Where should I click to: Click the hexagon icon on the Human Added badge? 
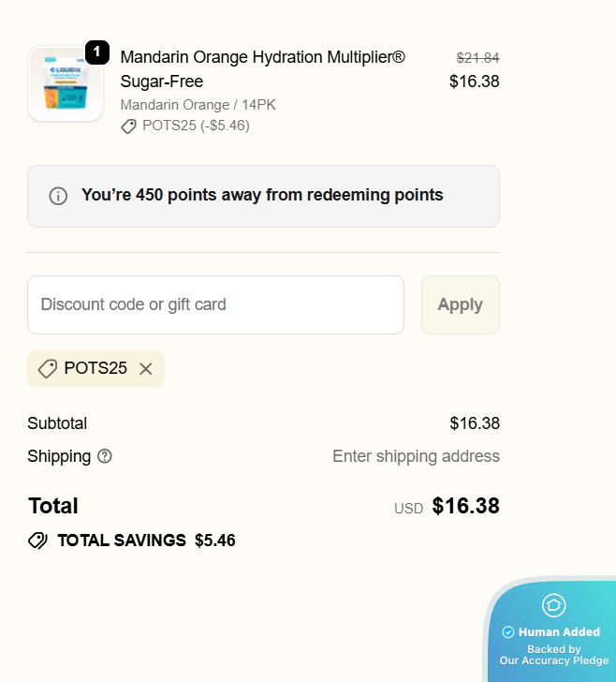[x=553, y=604]
